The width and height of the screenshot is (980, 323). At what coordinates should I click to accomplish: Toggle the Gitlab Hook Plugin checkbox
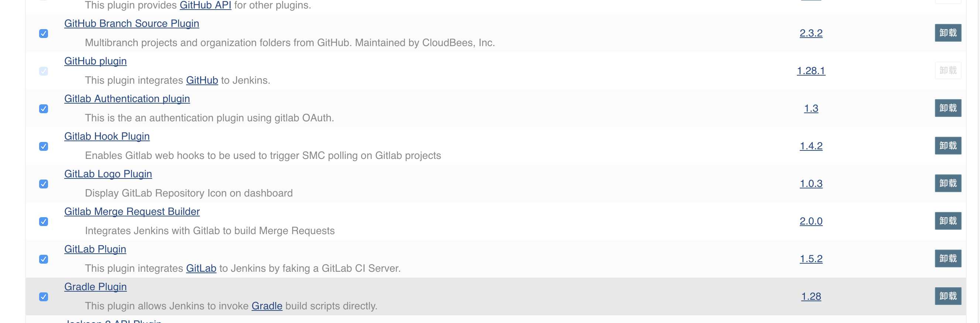pyautogui.click(x=44, y=146)
